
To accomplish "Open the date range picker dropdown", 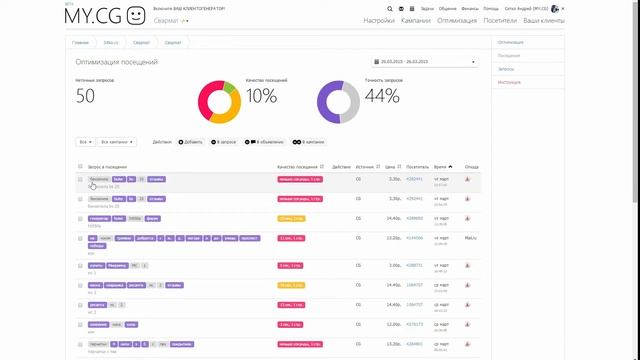I will [x=424, y=62].
